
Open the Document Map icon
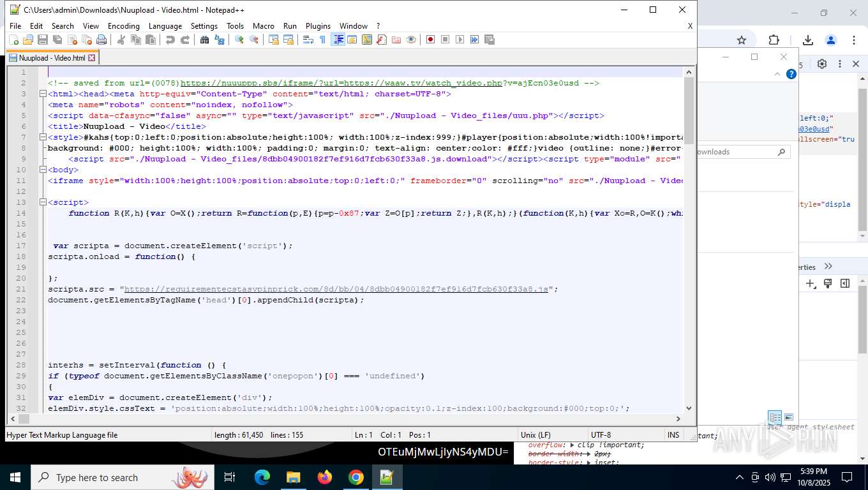coord(367,40)
